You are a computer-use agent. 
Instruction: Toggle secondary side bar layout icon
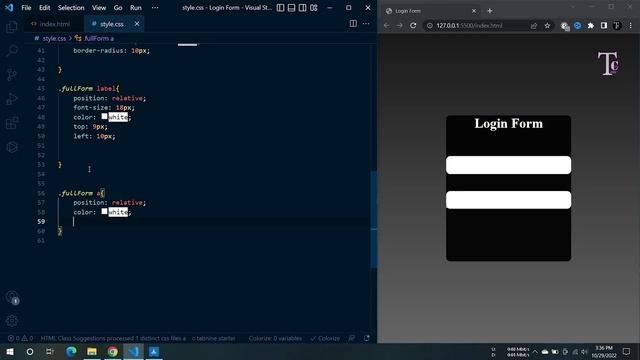(x=302, y=8)
